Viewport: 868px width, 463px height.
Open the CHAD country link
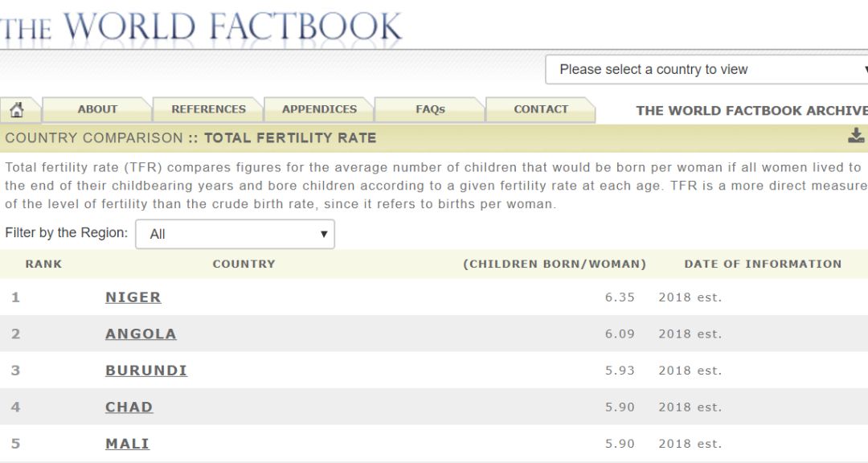129,407
